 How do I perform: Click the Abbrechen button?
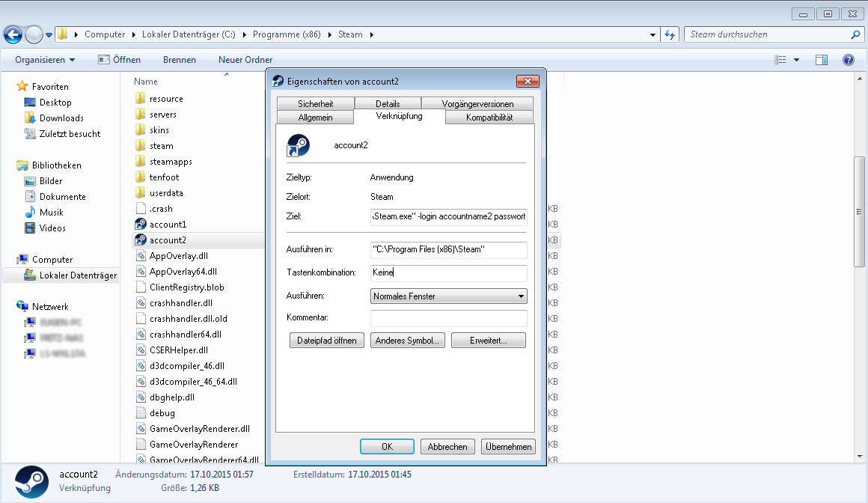(447, 447)
